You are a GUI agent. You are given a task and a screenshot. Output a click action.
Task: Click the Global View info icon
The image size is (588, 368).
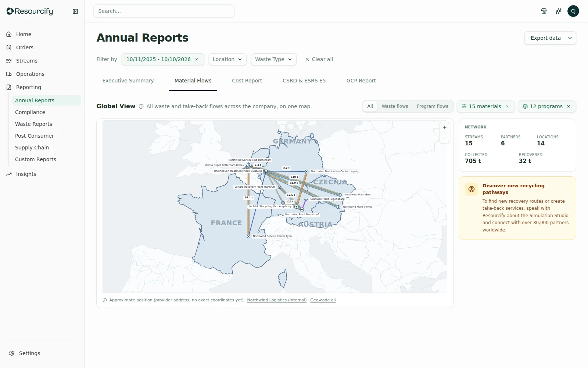[x=141, y=106]
